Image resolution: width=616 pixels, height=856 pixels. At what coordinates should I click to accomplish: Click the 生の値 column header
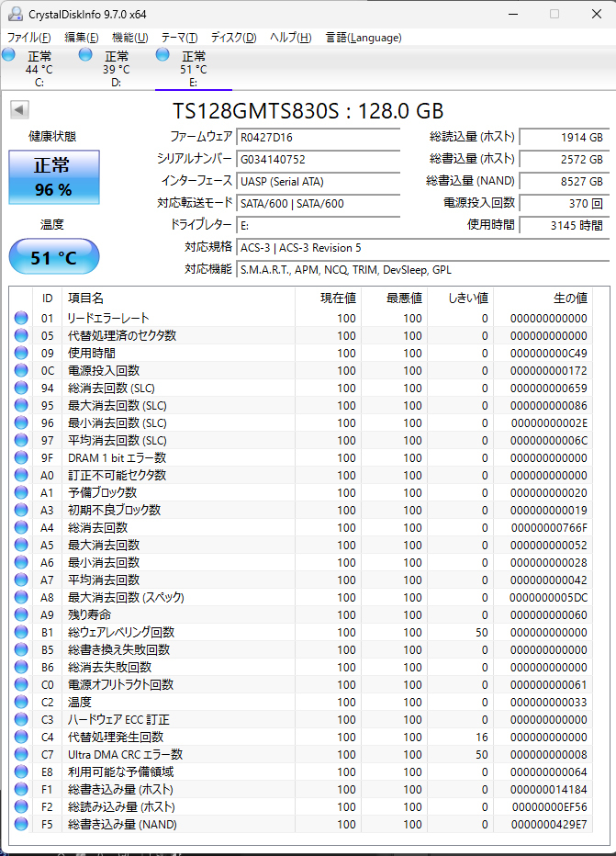coord(543,298)
